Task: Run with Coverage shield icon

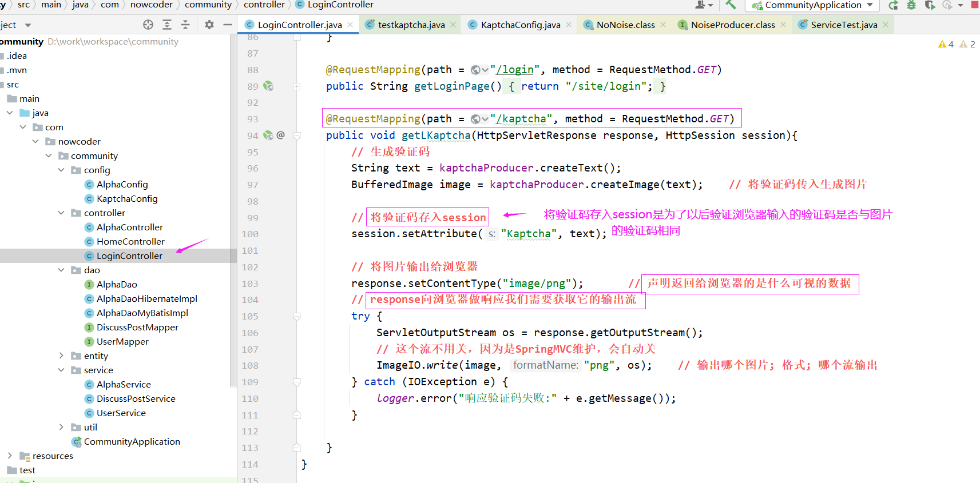Action: point(930,5)
